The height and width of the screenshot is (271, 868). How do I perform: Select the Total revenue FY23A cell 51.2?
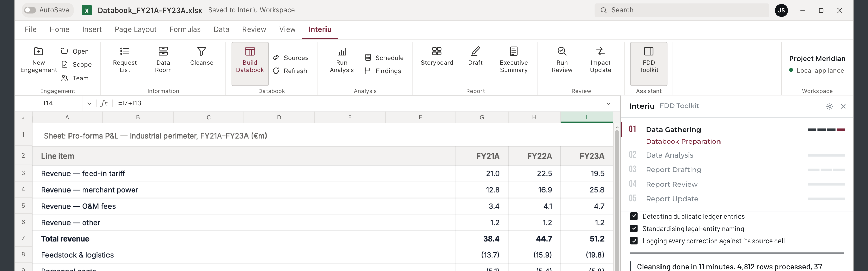coord(587,238)
